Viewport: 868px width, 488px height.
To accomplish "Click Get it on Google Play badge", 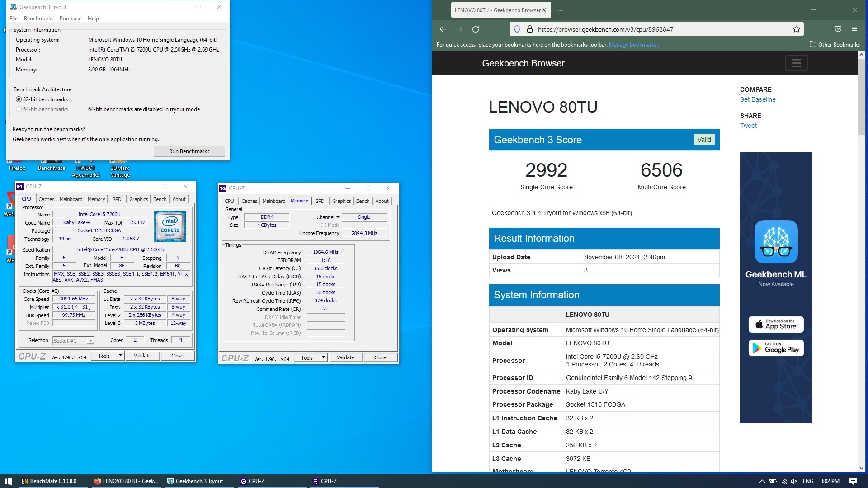I will pos(776,348).
